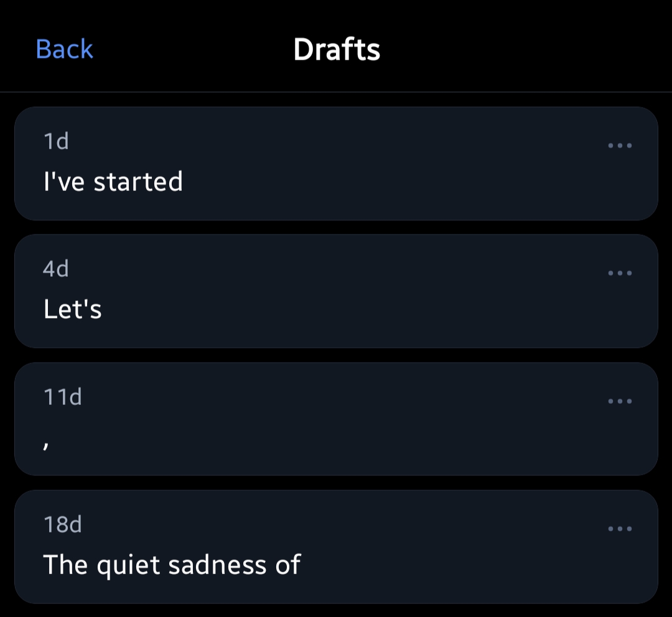Open more options for the "I've started" draft
The width and height of the screenshot is (672, 617).
[x=620, y=146]
